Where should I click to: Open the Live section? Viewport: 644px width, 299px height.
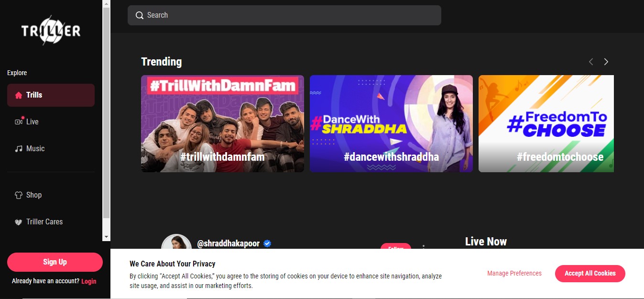(51, 122)
